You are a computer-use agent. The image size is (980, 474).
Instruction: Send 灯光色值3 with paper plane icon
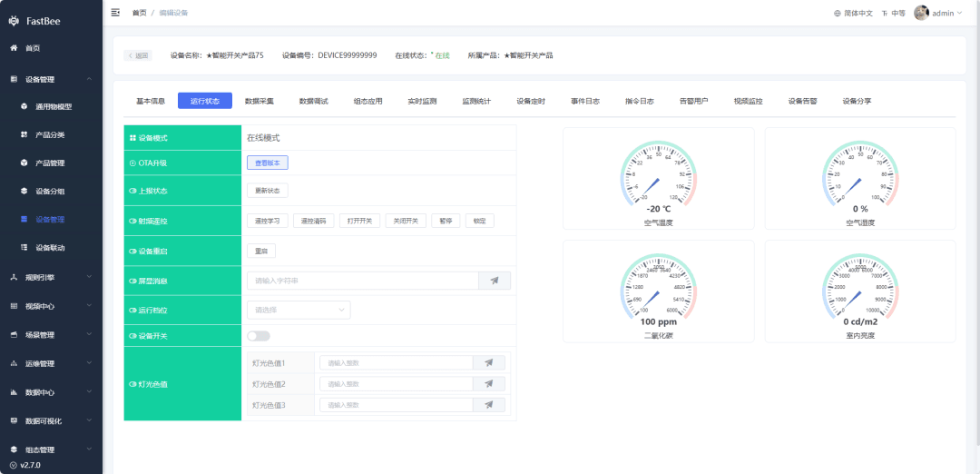pos(489,405)
